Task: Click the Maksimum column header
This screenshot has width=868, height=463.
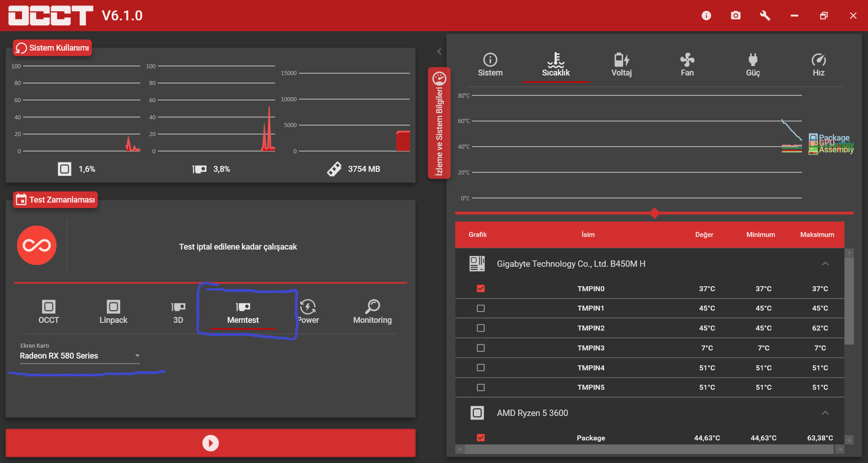Action: coord(817,235)
